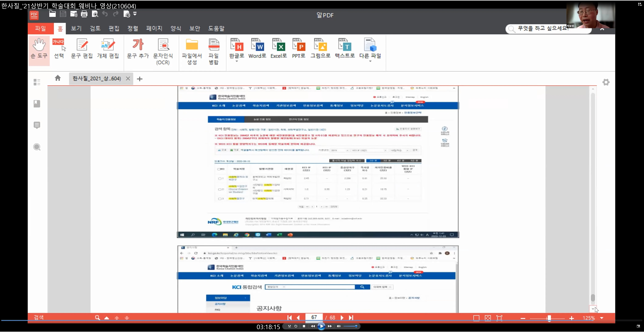Switch to the 페이지 ribbon tab
This screenshot has height=332, width=644.
154,28
